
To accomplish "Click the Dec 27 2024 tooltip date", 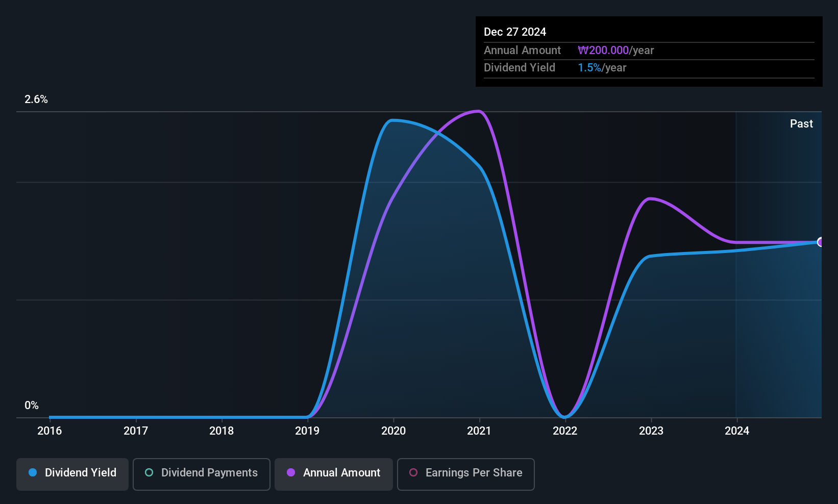I will (515, 32).
